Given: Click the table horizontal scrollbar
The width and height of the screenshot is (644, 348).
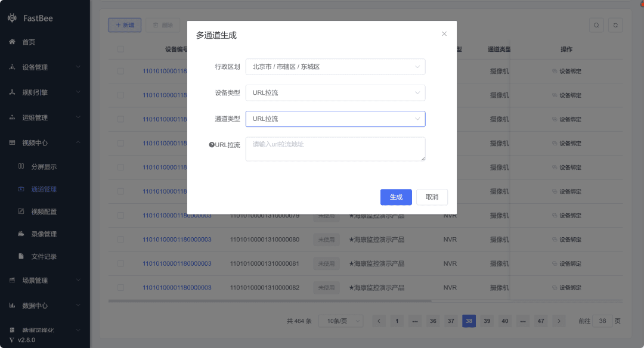Looking at the screenshot, I should pyautogui.click(x=270, y=301).
